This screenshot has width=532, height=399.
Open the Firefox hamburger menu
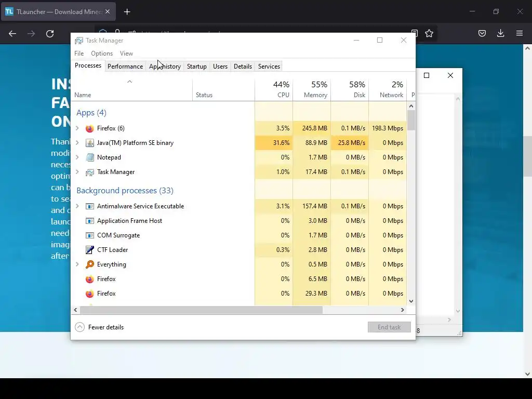[x=520, y=33]
